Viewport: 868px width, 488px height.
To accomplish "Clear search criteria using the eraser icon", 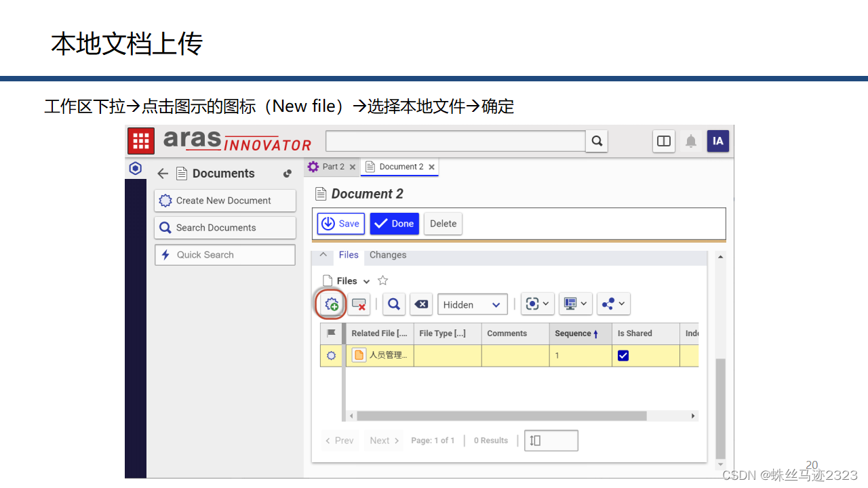I will tap(421, 304).
